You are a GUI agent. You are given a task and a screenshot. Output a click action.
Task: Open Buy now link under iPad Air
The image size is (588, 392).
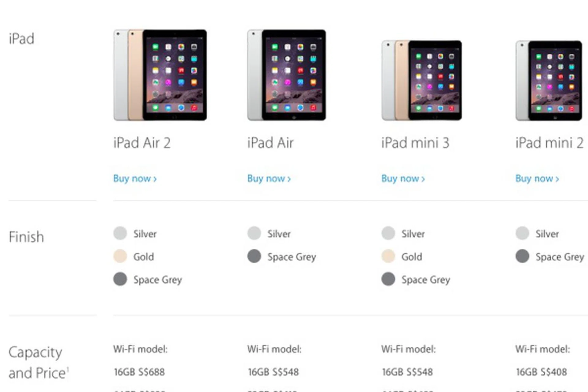click(269, 178)
